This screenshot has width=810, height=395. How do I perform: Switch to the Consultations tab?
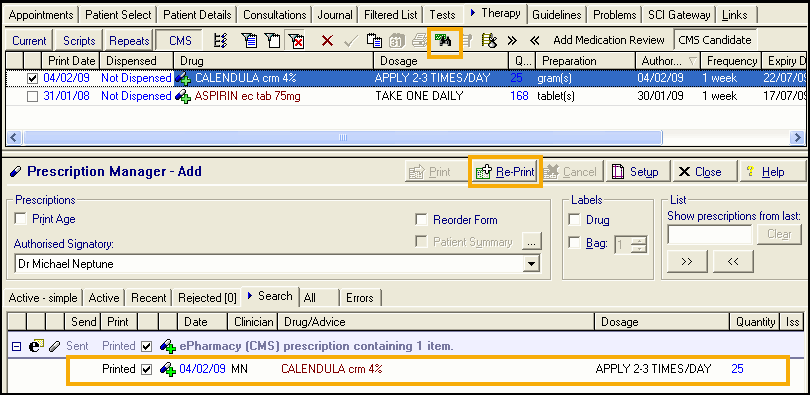[x=275, y=15]
